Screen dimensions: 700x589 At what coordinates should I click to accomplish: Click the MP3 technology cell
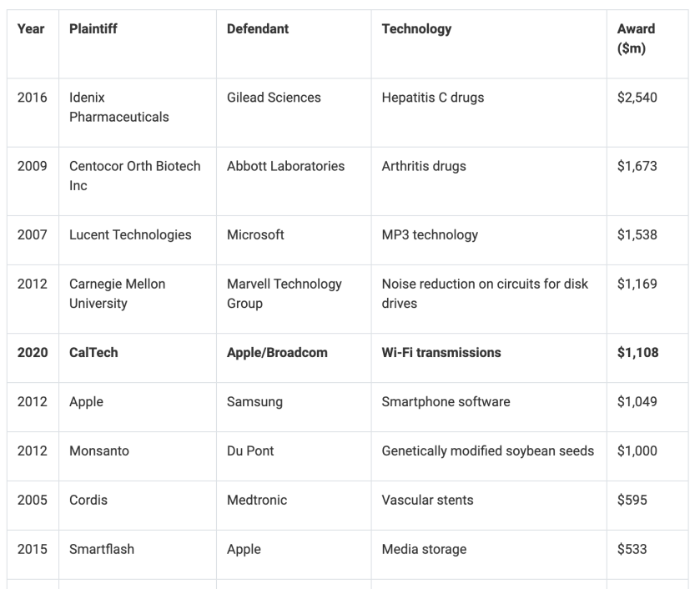click(x=430, y=235)
